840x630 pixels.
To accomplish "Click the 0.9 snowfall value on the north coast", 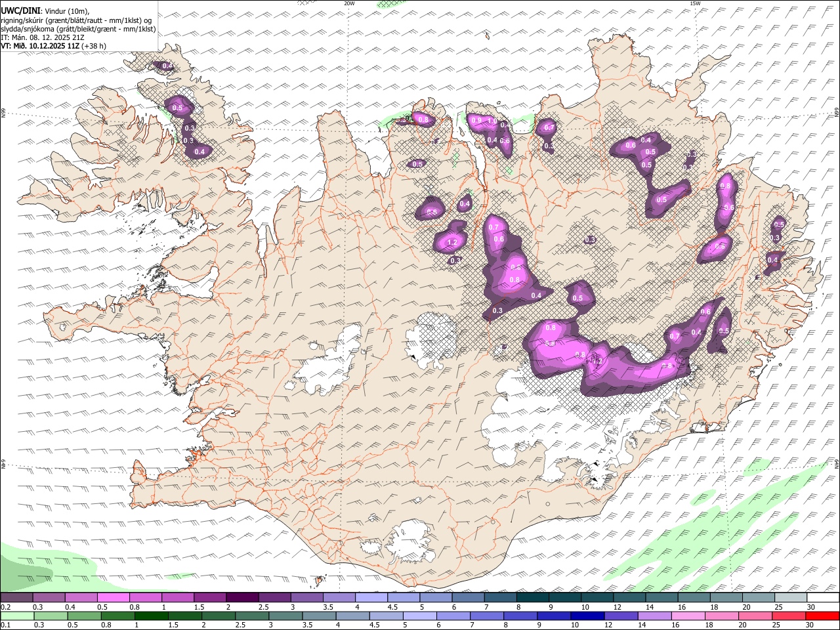I will click(476, 120).
